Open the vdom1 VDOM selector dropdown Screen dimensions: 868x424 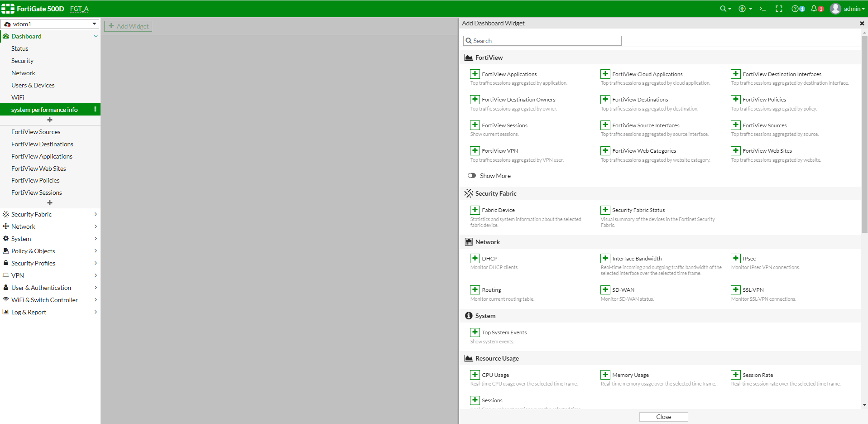[50, 24]
